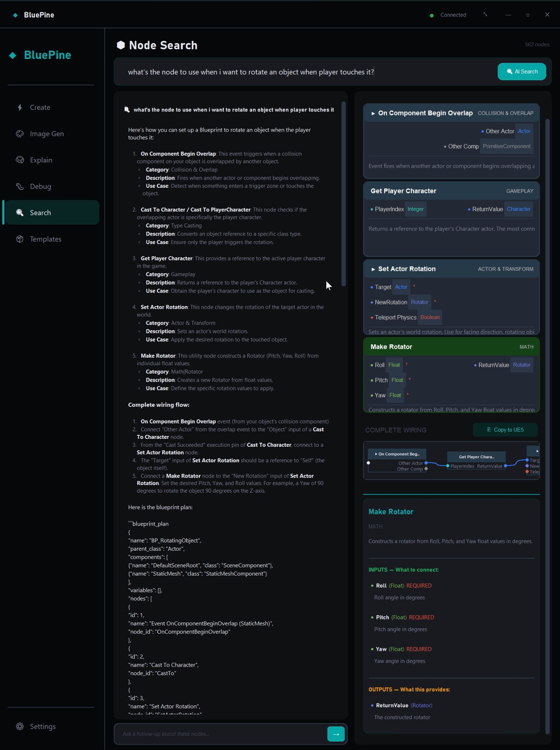Click the Settings gear icon
560x750 pixels.
click(x=20, y=727)
